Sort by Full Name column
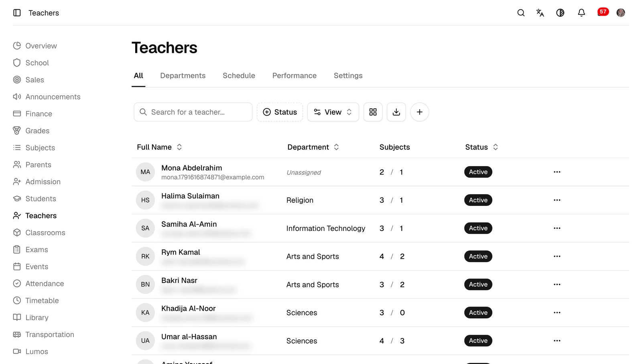Screen dimensions: 642x364 (159, 147)
